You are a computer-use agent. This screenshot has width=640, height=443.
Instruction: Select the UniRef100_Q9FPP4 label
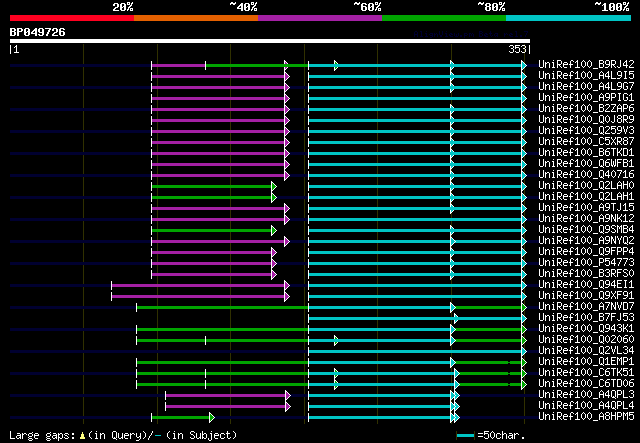(586, 252)
